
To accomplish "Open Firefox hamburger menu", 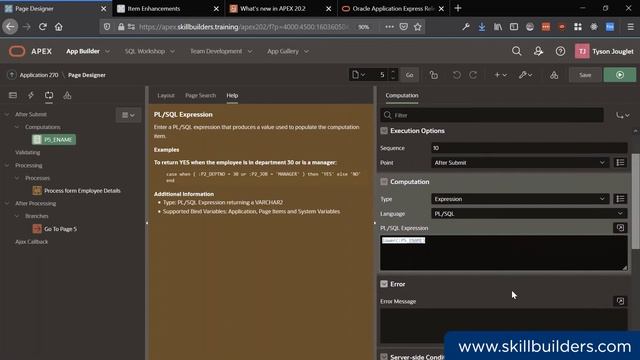I will [x=630, y=27].
